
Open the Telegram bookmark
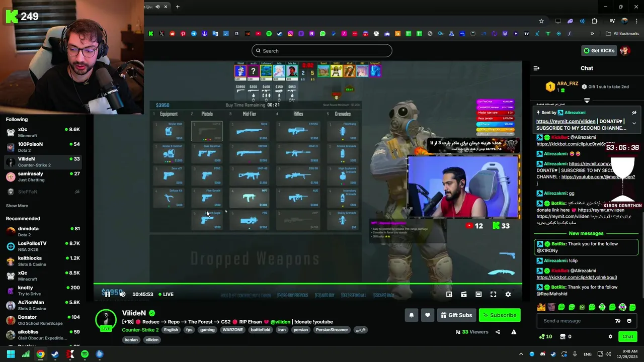194,34
